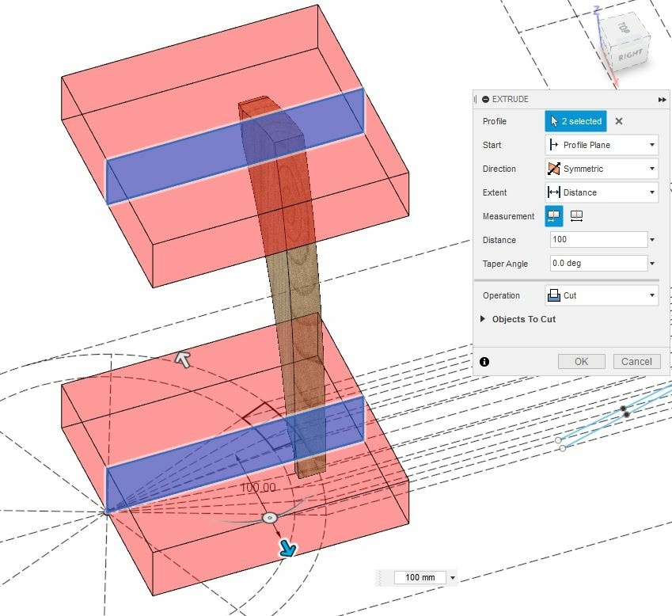Image resolution: width=672 pixels, height=616 pixels.
Task: Click the Distance input field showing 100
Action: click(598, 240)
